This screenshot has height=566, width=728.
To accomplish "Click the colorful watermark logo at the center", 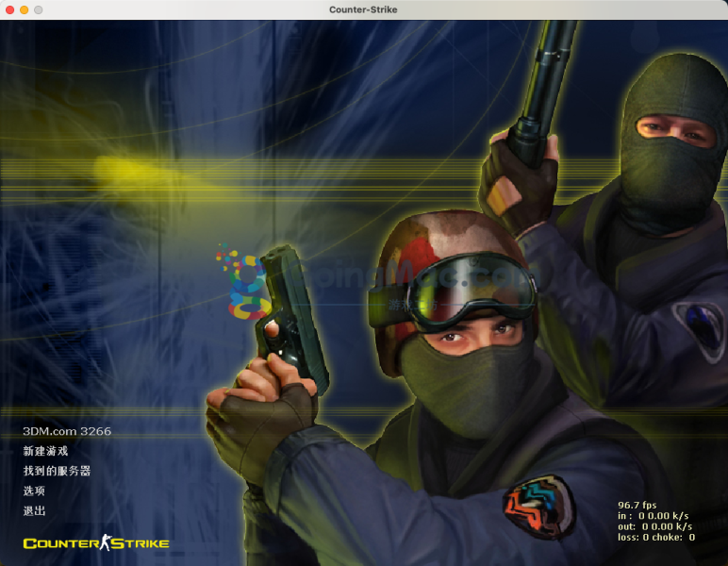I will click(x=245, y=283).
